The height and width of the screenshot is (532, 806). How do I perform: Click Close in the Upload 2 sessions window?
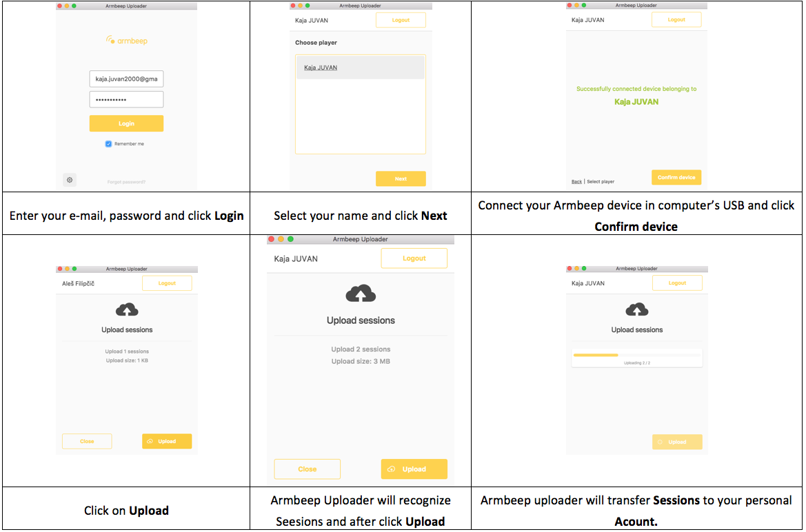[x=307, y=469]
